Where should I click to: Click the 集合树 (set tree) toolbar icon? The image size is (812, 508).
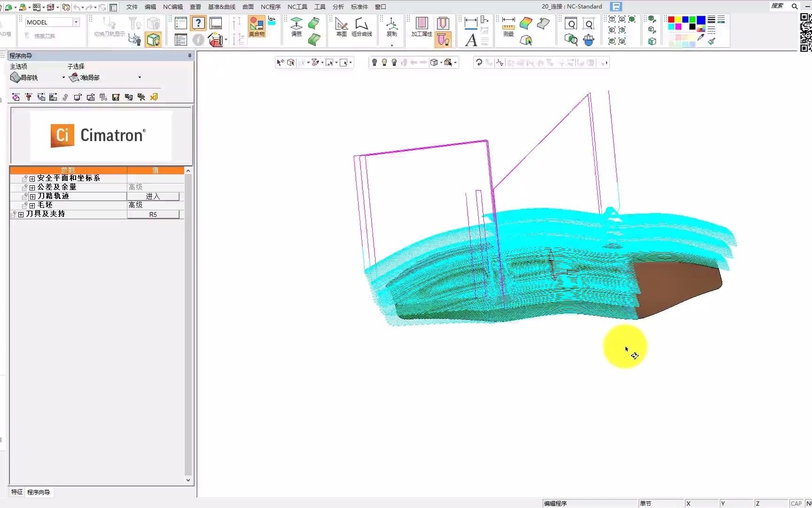coord(257,26)
